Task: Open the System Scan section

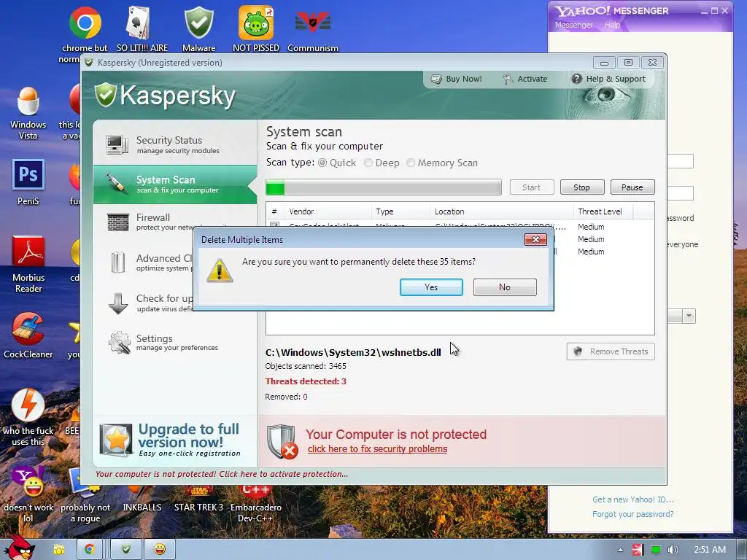Action: tap(175, 184)
